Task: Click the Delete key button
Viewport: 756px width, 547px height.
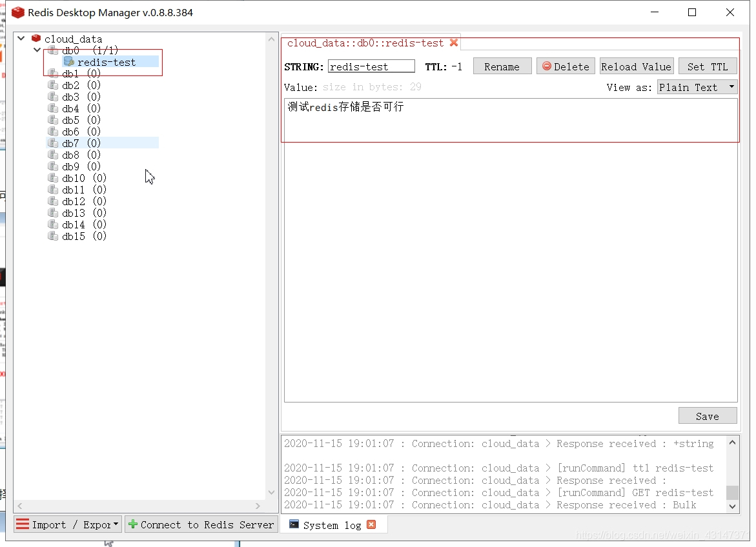Action: [566, 66]
